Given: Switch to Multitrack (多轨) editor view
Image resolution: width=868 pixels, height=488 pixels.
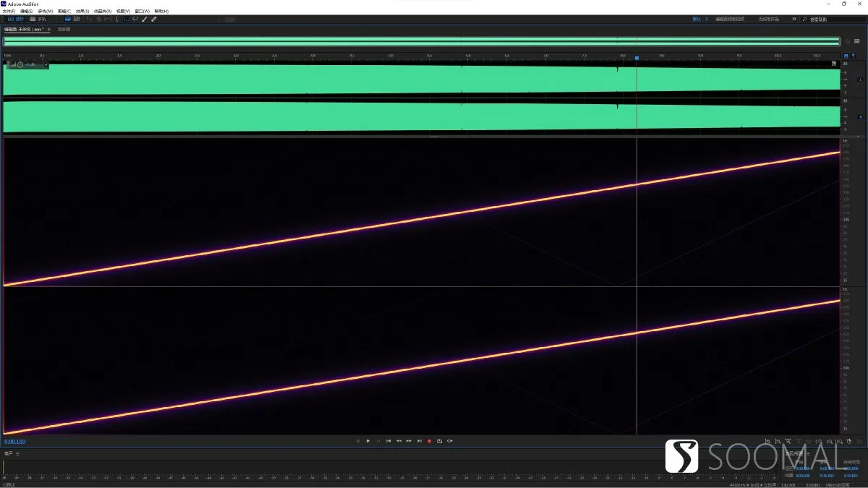Looking at the screenshot, I should point(37,19).
